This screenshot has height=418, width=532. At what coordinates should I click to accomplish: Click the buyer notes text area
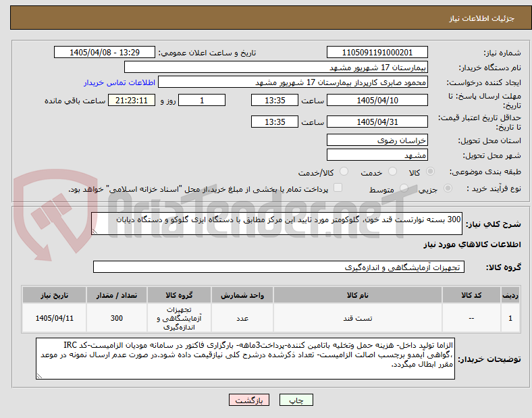pos(245,359)
